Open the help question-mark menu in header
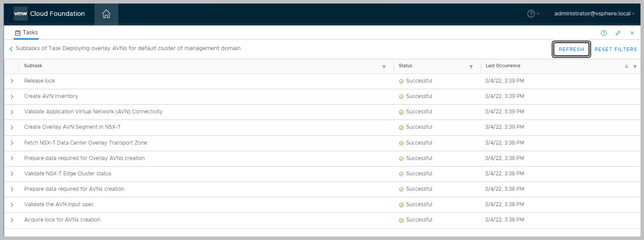This screenshot has height=240, width=644. tap(533, 14)
